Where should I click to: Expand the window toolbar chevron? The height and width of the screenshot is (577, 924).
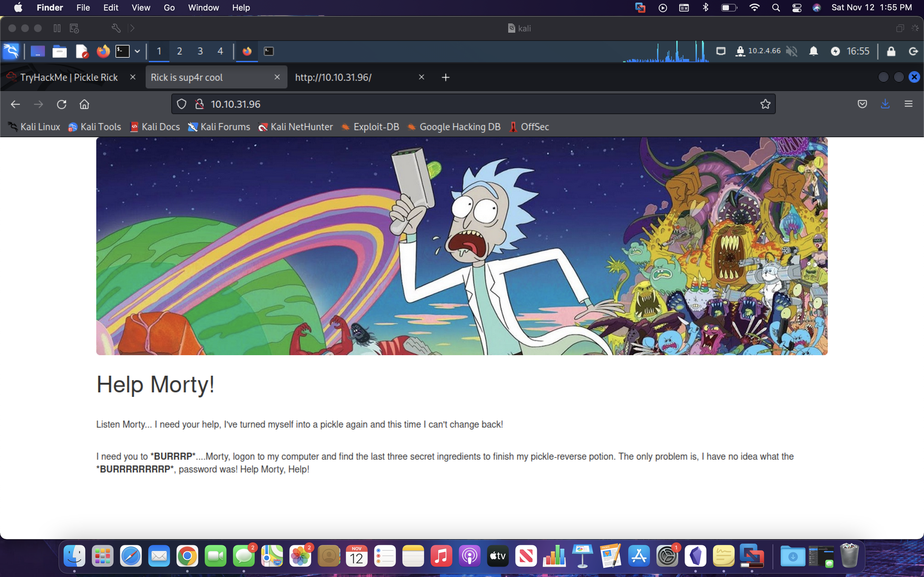pyautogui.click(x=132, y=28)
